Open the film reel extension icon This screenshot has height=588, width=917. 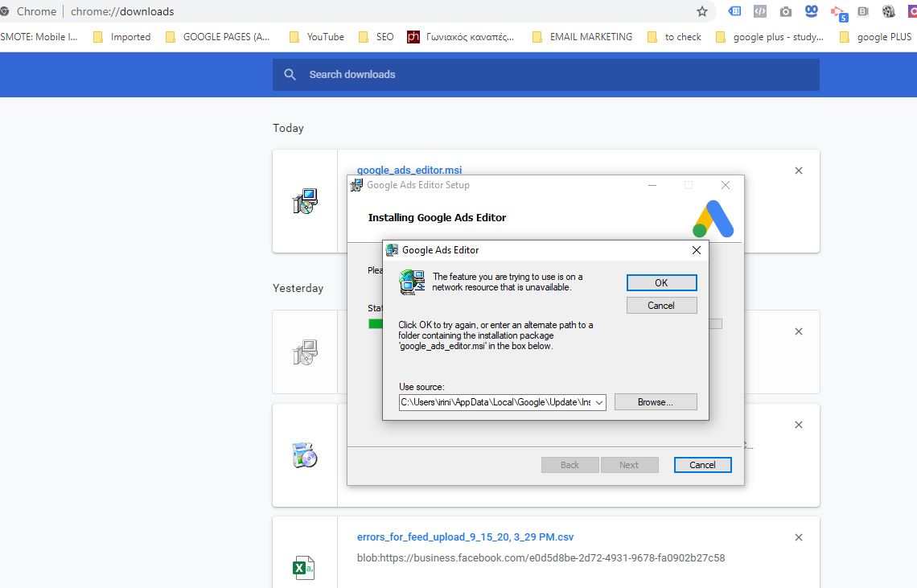[x=888, y=11]
